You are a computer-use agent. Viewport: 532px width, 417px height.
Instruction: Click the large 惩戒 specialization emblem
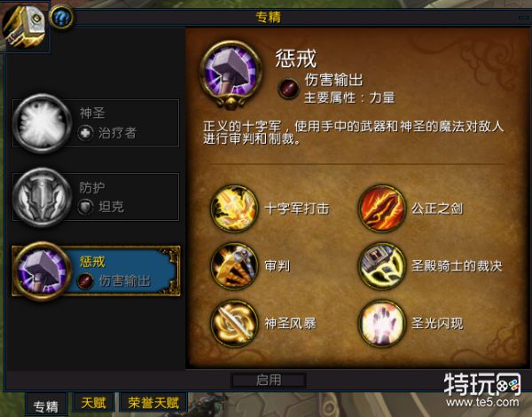231,75
